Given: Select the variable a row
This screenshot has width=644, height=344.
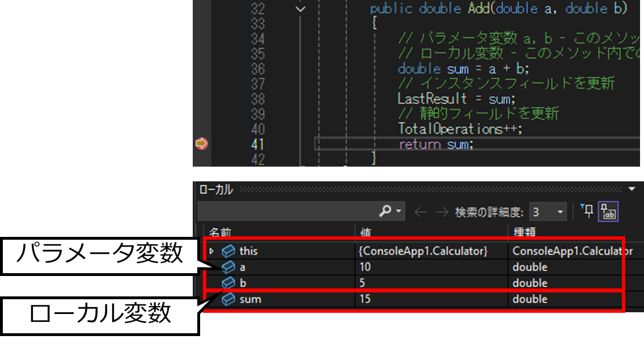Looking at the screenshot, I should coord(414,267).
